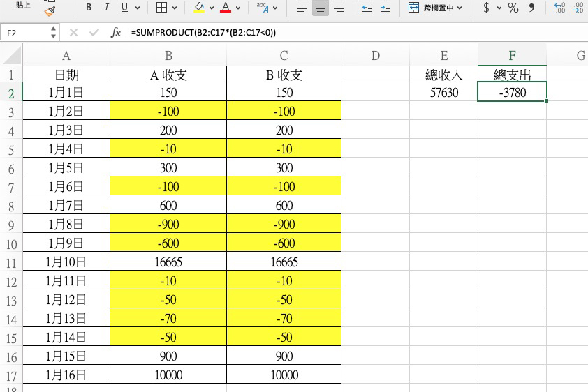This screenshot has width=588, height=392.
Task: Decrease indent
Action: [x=367, y=7]
